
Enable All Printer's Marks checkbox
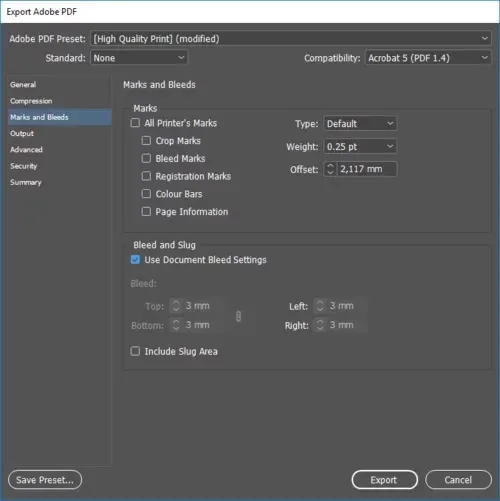[x=135, y=123]
